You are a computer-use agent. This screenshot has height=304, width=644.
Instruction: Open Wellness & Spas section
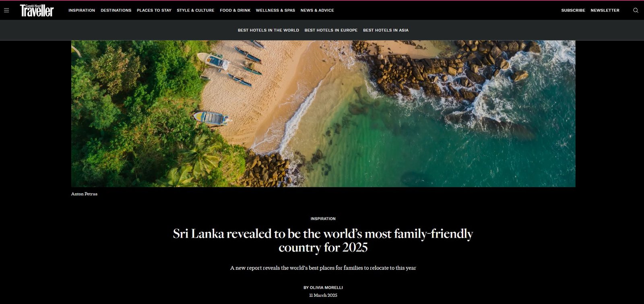(x=275, y=10)
